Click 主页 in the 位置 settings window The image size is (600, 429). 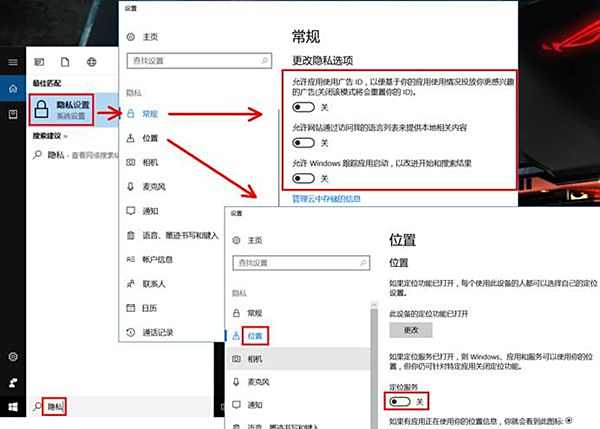click(255, 240)
